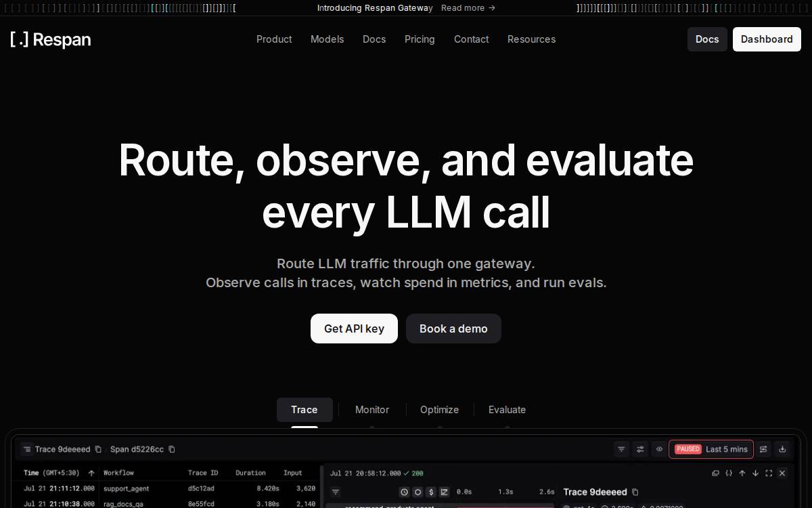Click the dark Docs button beside Dashboard
812x508 pixels.
click(x=707, y=39)
